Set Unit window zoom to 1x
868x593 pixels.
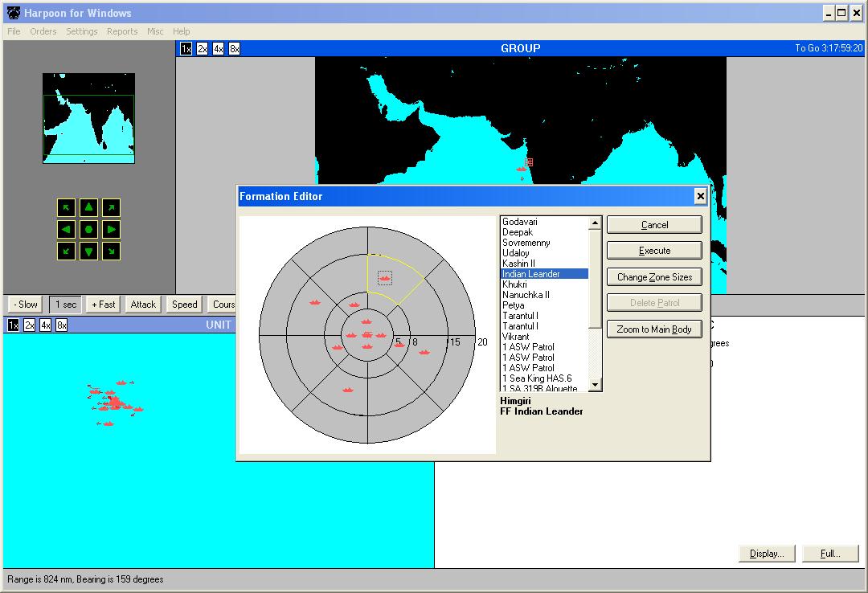click(x=14, y=325)
